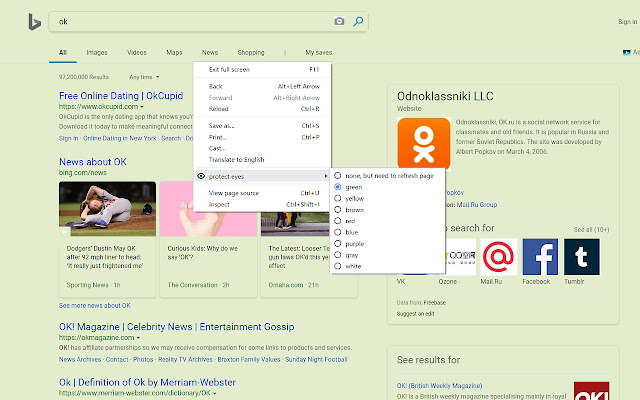
Task: Choose Back in the context menu
Action: (262, 87)
